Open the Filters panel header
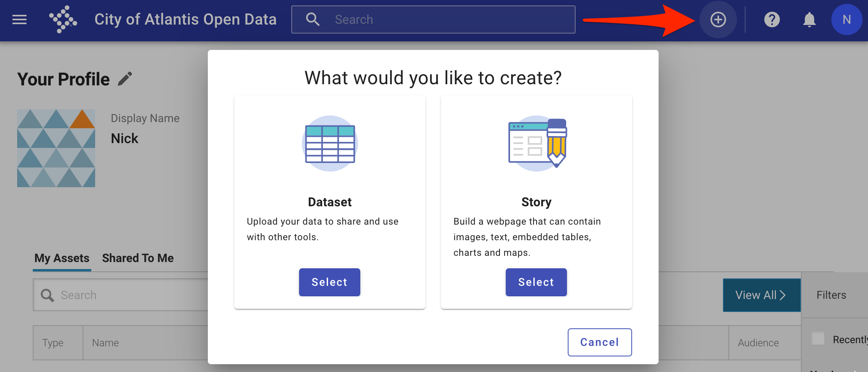 tap(831, 295)
